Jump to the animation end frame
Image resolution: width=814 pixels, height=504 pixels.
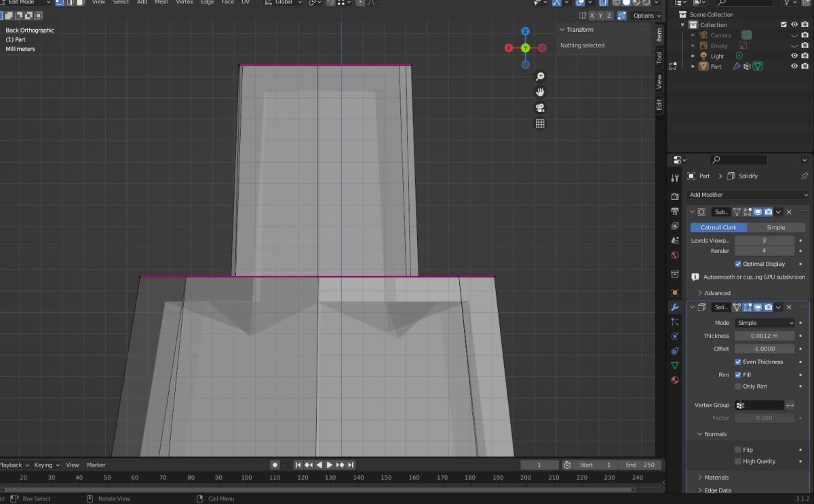(x=351, y=465)
